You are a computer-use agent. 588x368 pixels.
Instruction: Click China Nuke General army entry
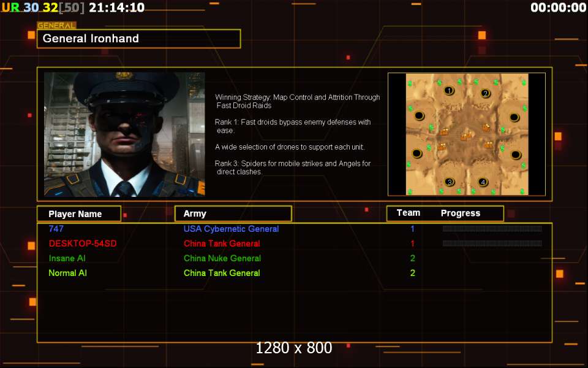(x=222, y=258)
